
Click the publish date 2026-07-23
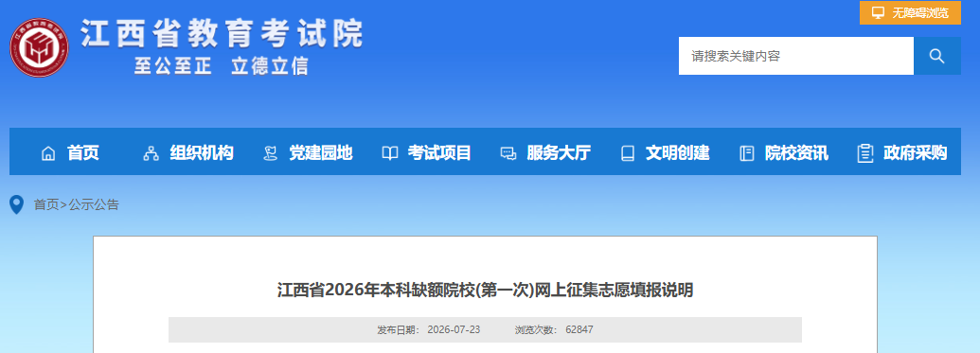pyautogui.click(x=454, y=329)
